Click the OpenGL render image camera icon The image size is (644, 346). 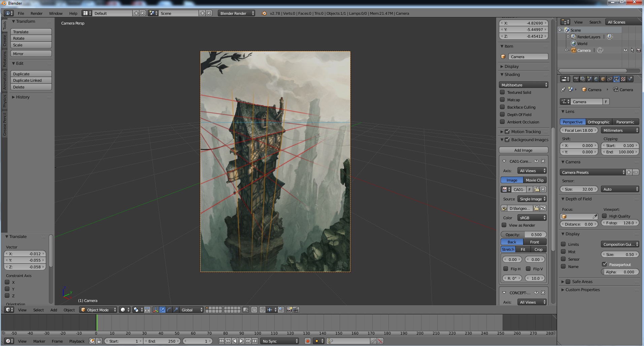(289, 310)
